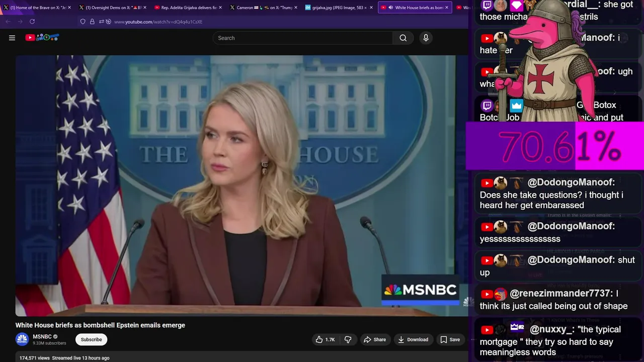The image size is (644, 362).
Task: Like the video with the thumbs-up
Action: [325, 339]
